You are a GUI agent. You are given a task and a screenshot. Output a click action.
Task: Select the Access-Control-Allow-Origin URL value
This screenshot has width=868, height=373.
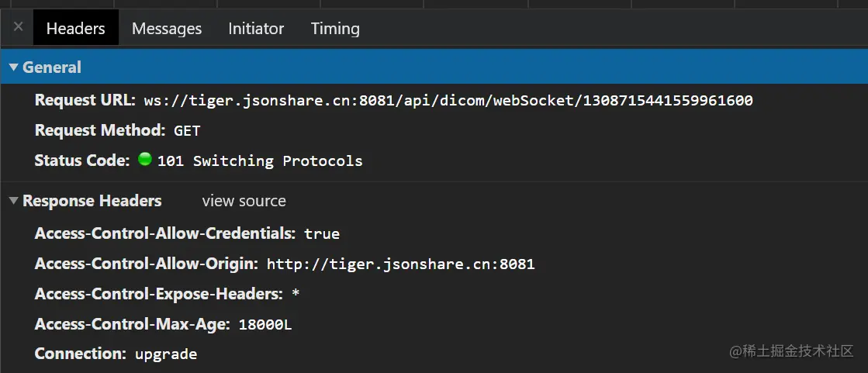400,264
